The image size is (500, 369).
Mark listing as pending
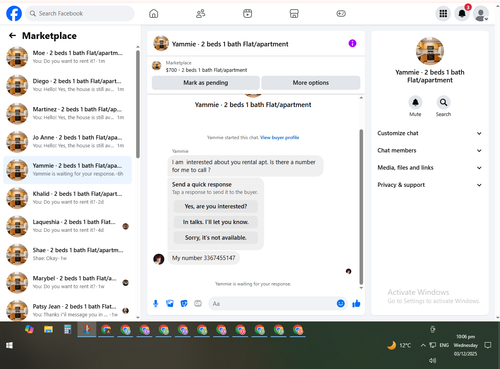pyautogui.click(x=206, y=83)
